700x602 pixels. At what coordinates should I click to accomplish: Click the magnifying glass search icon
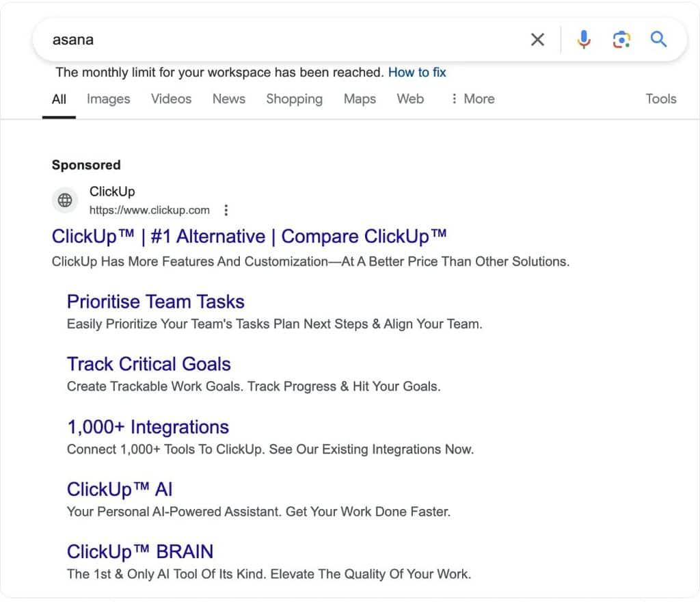(x=658, y=40)
